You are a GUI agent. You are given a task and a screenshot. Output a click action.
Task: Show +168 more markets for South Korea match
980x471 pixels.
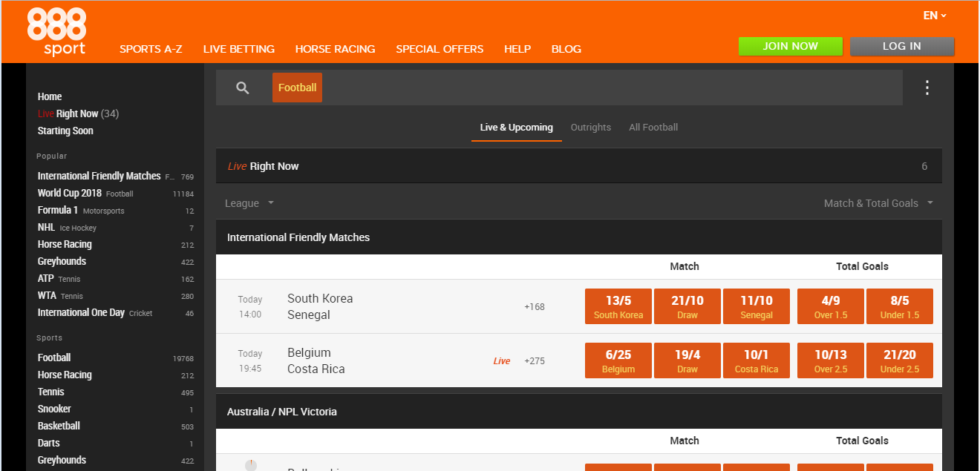point(535,306)
